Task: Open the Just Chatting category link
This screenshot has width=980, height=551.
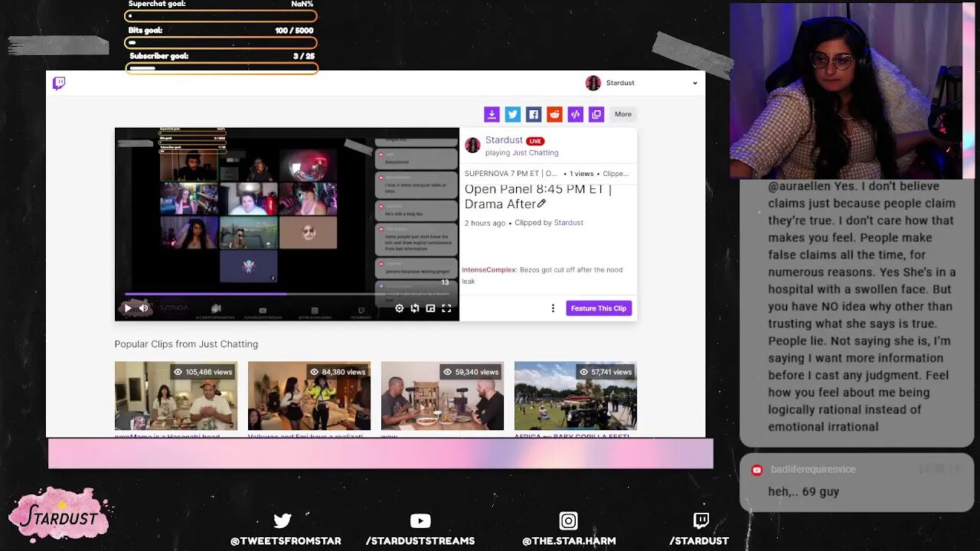Action: [535, 153]
